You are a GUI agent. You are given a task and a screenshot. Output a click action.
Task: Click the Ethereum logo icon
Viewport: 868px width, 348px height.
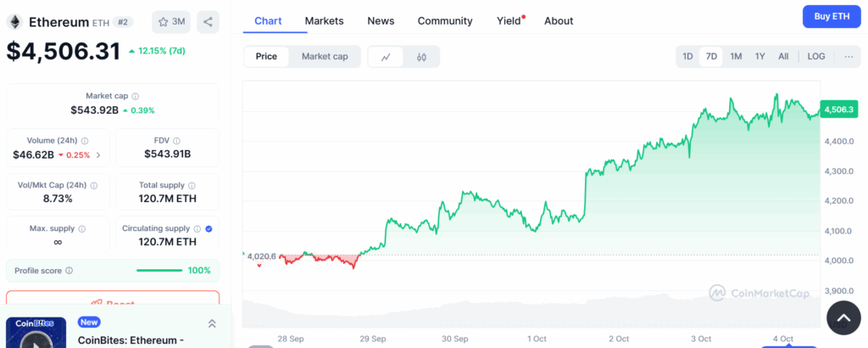click(x=15, y=22)
